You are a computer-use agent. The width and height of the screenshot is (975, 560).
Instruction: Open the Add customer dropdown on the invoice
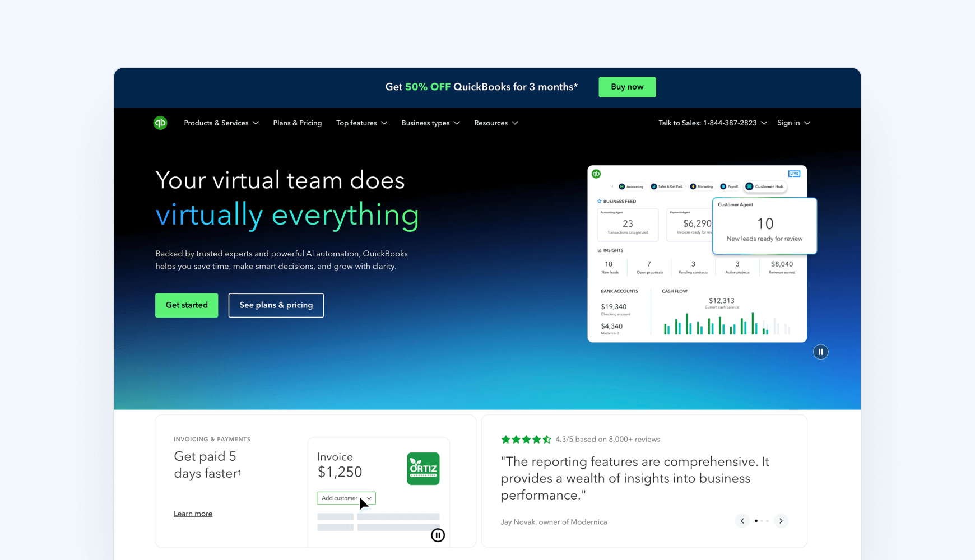tap(346, 498)
